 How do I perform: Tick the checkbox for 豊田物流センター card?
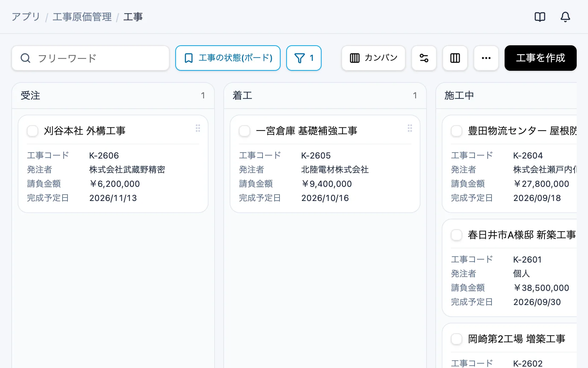[457, 131]
